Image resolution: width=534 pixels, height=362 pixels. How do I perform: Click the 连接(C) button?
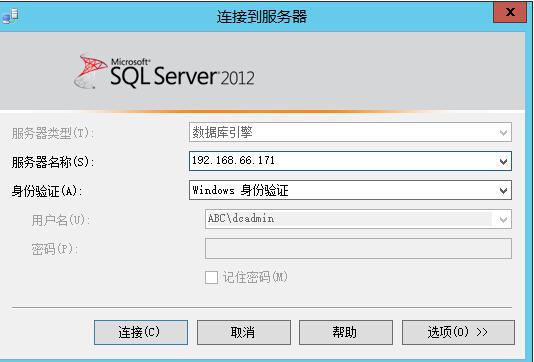coord(141,332)
